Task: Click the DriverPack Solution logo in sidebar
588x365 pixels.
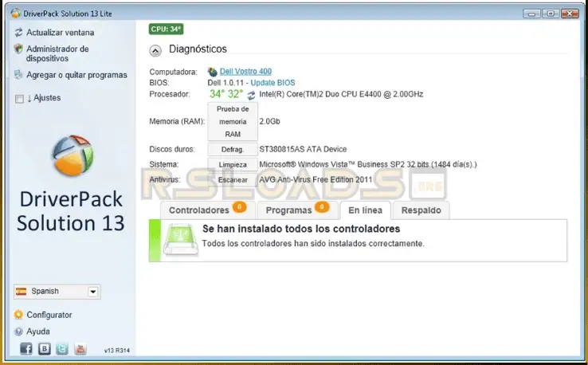Action: point(73,155)
